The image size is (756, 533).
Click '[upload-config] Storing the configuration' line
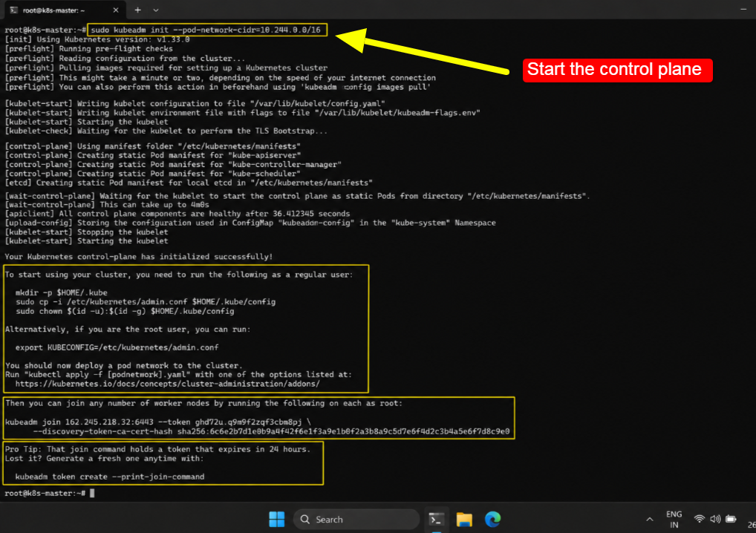coord(250,223)
